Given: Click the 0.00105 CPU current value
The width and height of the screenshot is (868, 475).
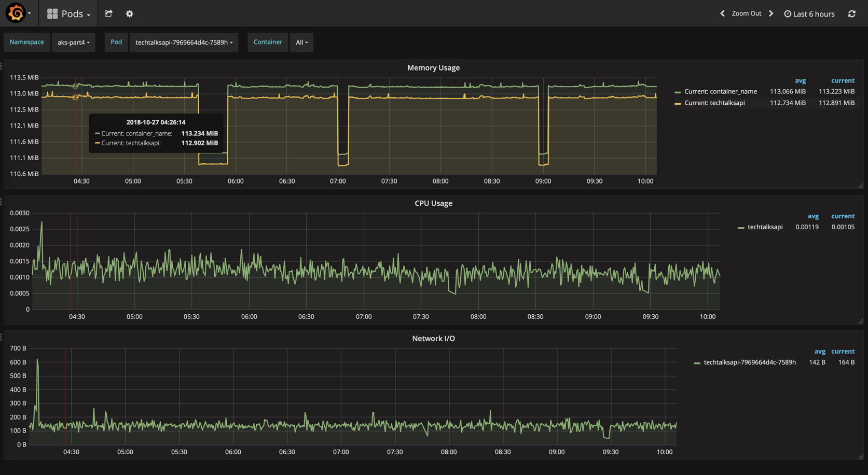Looking at the screenshot, I should point(843,227).
